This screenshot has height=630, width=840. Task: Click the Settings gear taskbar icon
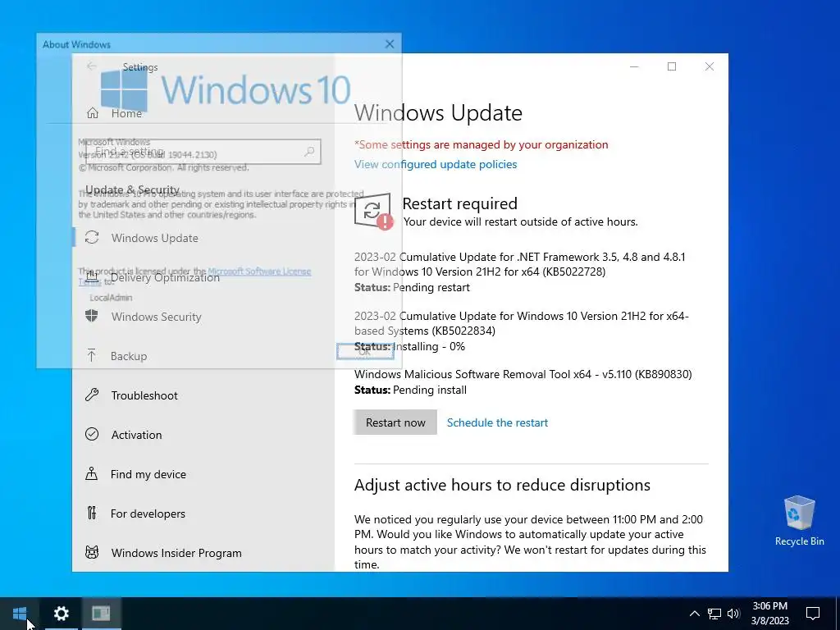click(61, 614)
